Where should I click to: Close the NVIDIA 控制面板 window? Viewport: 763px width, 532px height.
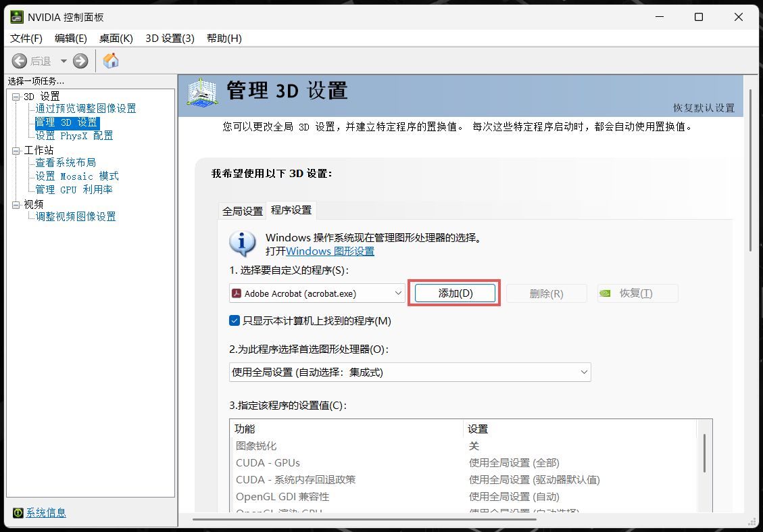click(738, 17)
